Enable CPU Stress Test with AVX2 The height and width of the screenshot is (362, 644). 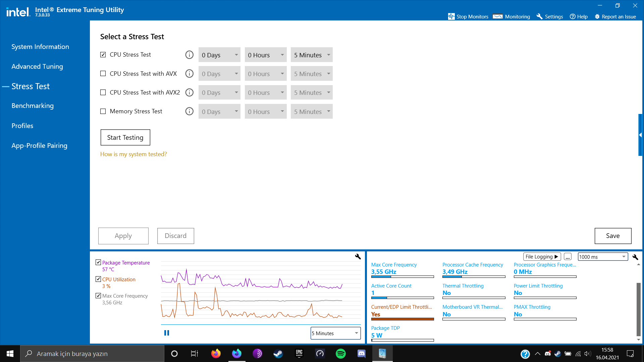click(x=103, y=93)
